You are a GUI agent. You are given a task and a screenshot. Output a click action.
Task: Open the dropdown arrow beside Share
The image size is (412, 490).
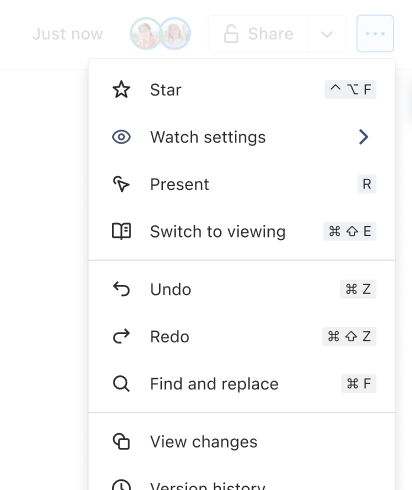[x=327, y=34]
